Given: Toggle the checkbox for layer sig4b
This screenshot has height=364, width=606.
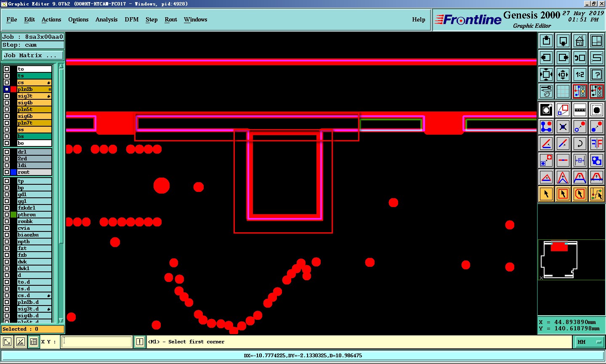Looking at the screenshot, I should tap(7, 103).
